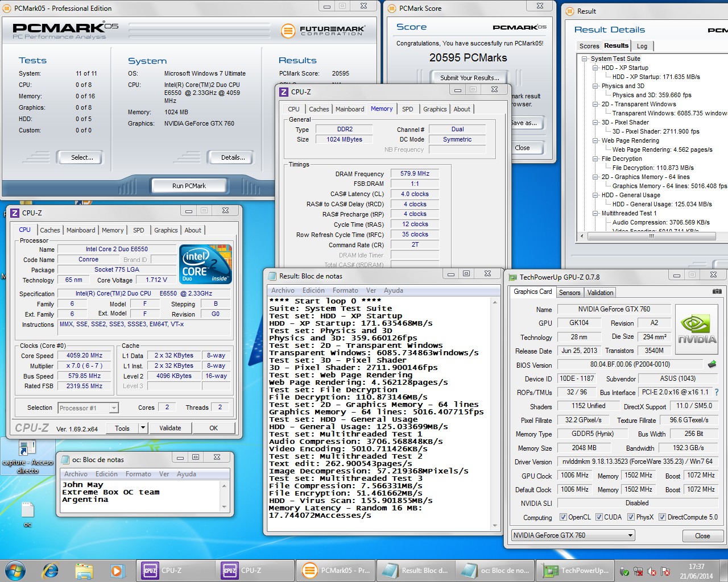Open the Scores tab in Result Details
This screenshot has width=728, height=582.
tap(589, 46)
